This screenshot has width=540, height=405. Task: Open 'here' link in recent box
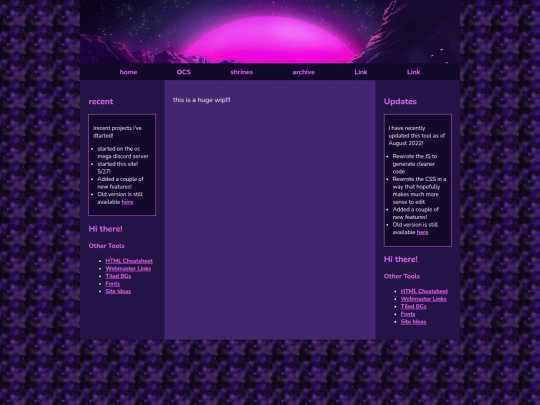[x=127, y=202]
